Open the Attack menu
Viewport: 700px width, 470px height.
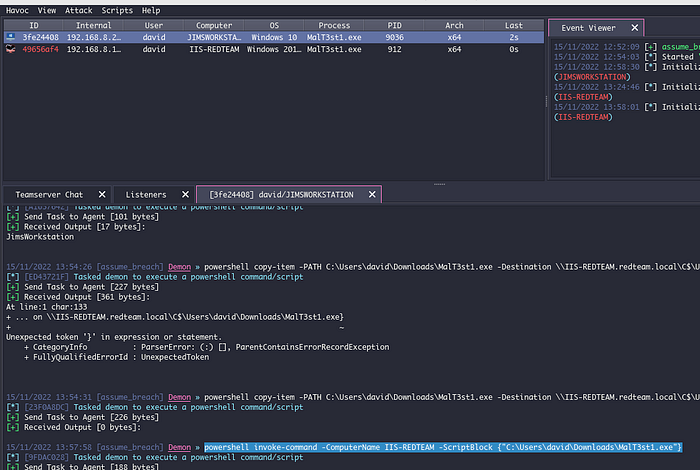[x=79, y=10]
